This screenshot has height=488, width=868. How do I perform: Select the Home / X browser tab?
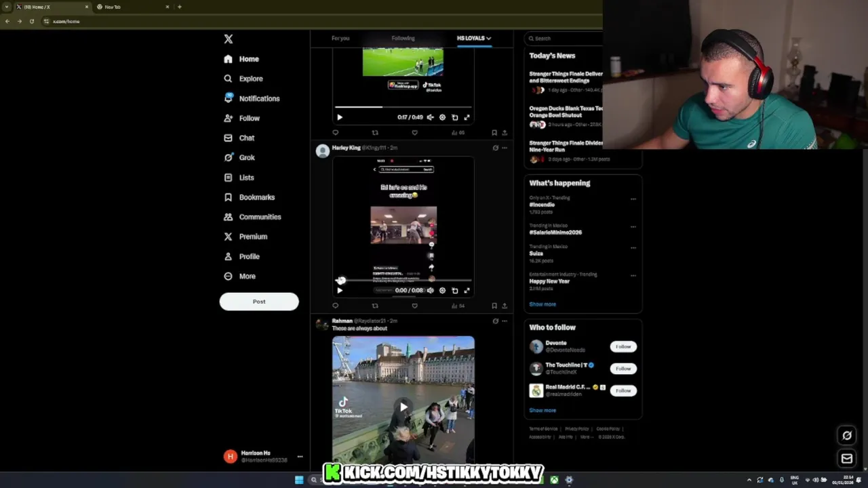(x=52, y=7)
